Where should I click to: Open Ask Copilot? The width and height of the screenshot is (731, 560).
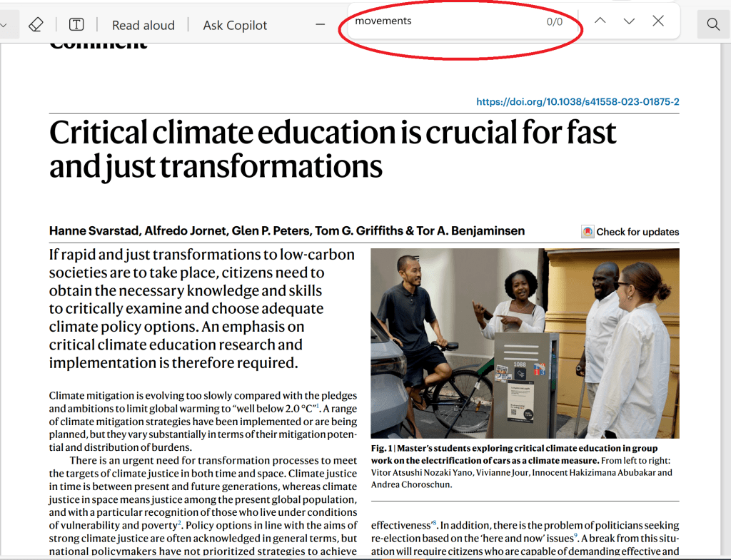(235, 25)
